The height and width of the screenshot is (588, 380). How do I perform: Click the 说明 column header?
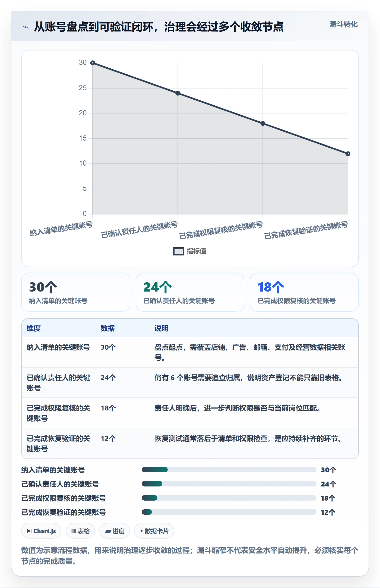pos(161,328)
